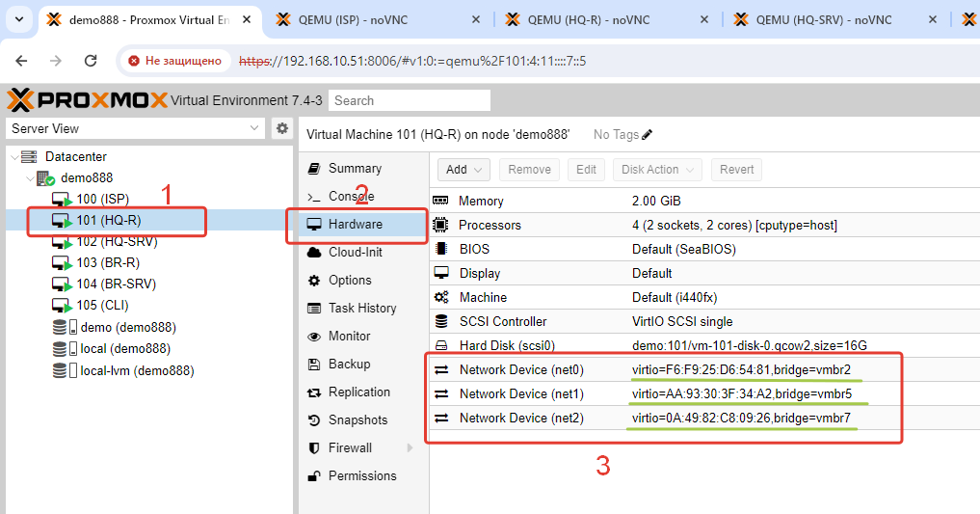This screenshot has height=514, width=980.
Task: Open the Snapshots section
Action: click(358, 420)
